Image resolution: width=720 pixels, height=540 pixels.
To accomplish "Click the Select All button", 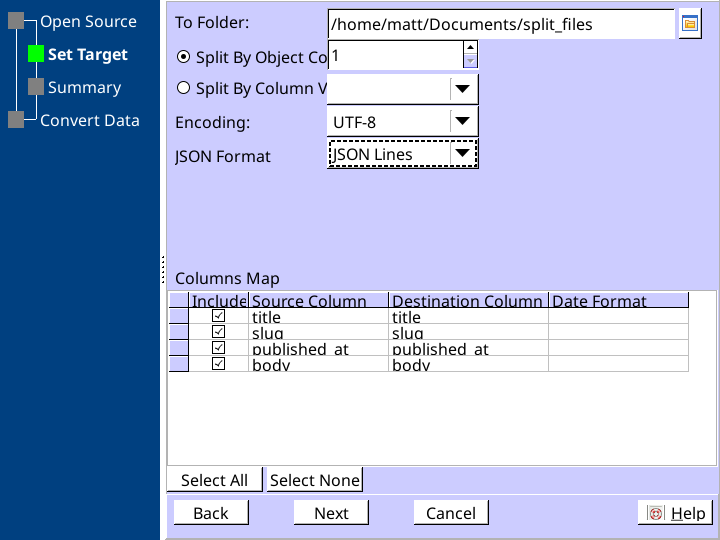I will (214, 480).
